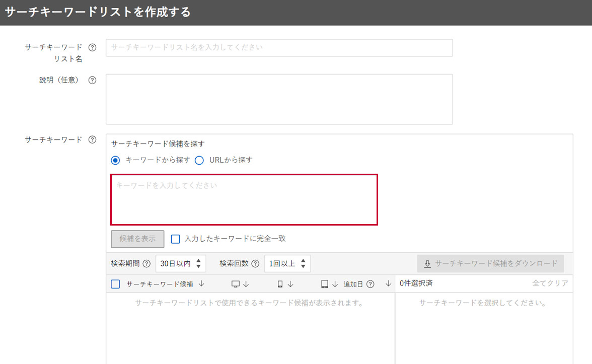Click the 候補を表示 button

(x=137, y=239)
